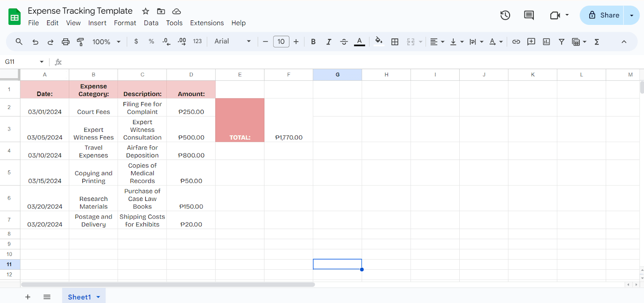Toggle strikethrough formatting
Screen dimensions: 644x303
click(344, 42)
